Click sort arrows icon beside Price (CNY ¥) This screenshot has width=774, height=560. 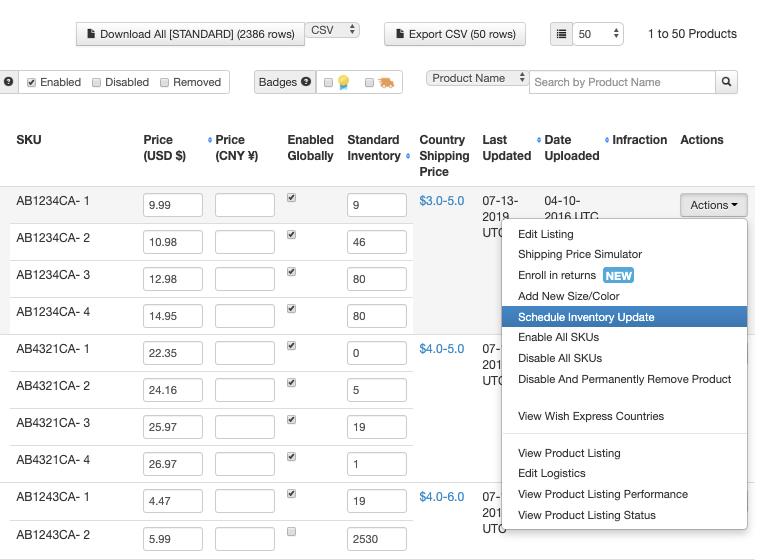pos(210,140)
